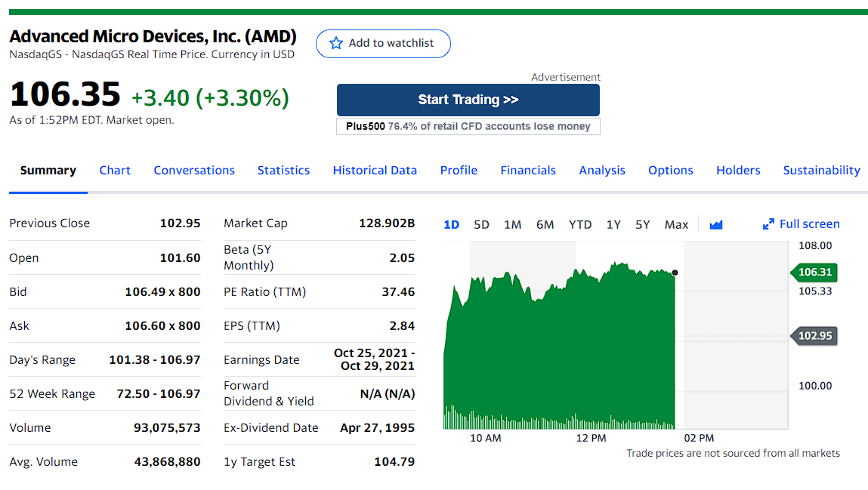Click the 108.00 chart axis label

pos(815,245)
